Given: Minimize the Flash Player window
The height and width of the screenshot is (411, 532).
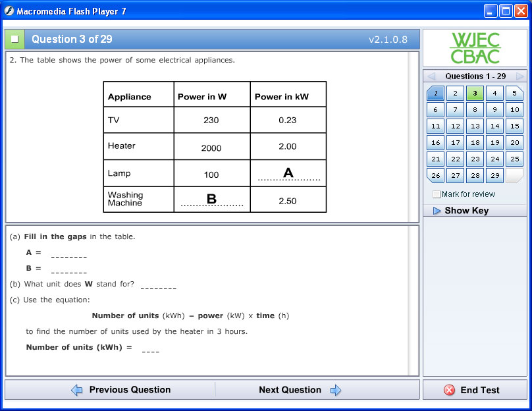Looking at the screenshot, I should coord(490,11).
